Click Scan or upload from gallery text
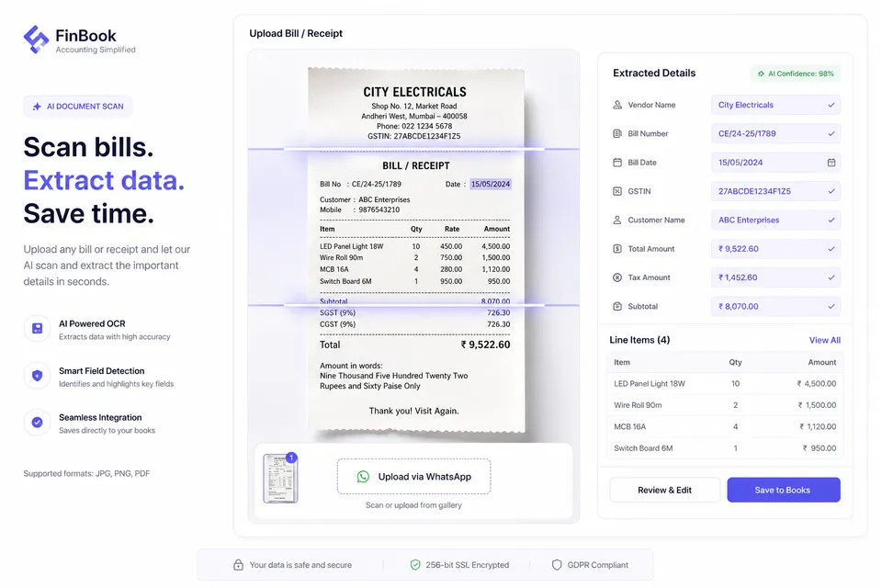Screen dimensions: 882x588 point(414,505)
